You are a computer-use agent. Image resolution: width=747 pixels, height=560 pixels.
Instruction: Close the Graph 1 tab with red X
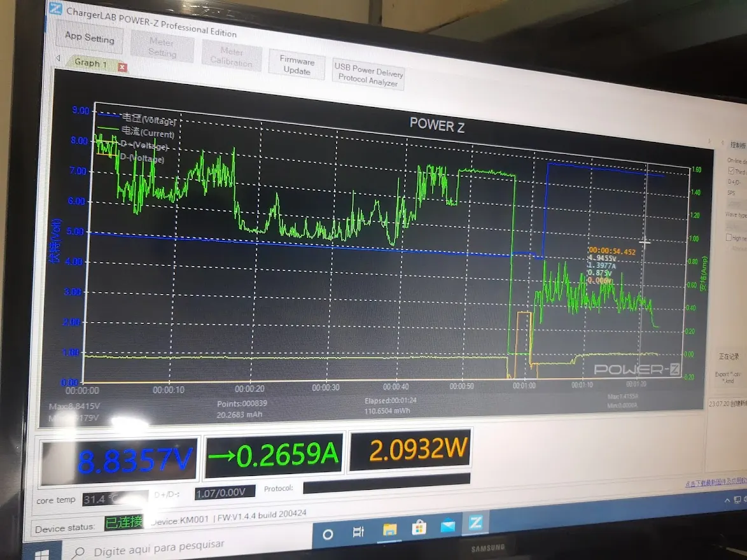point(122,67)
